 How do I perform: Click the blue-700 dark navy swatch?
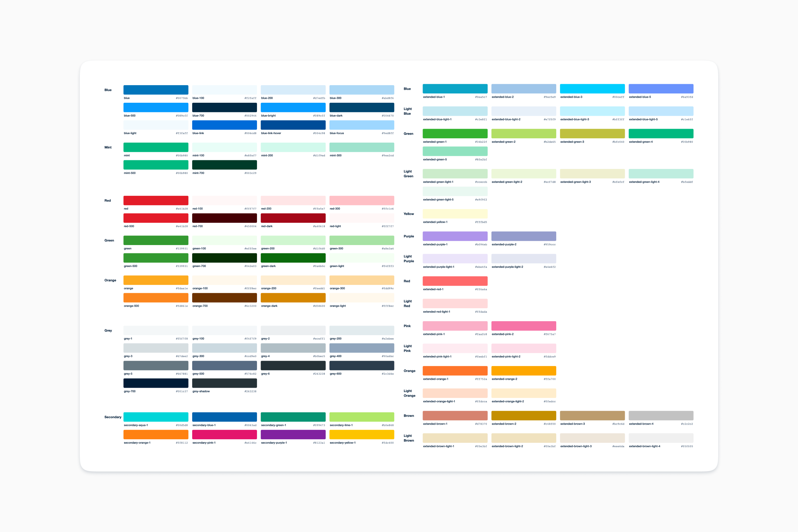click(224, 107)
